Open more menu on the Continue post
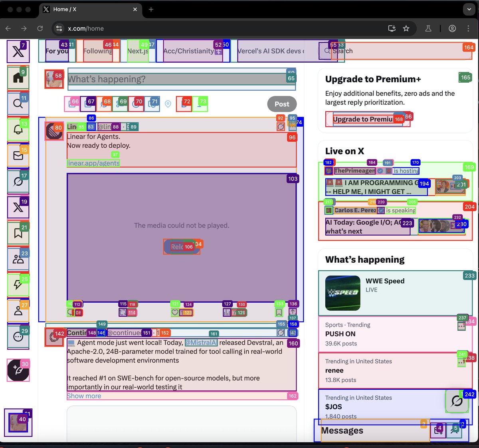This screenshot has height=448, width=479. pyautogui.click(x=293, y=333)
